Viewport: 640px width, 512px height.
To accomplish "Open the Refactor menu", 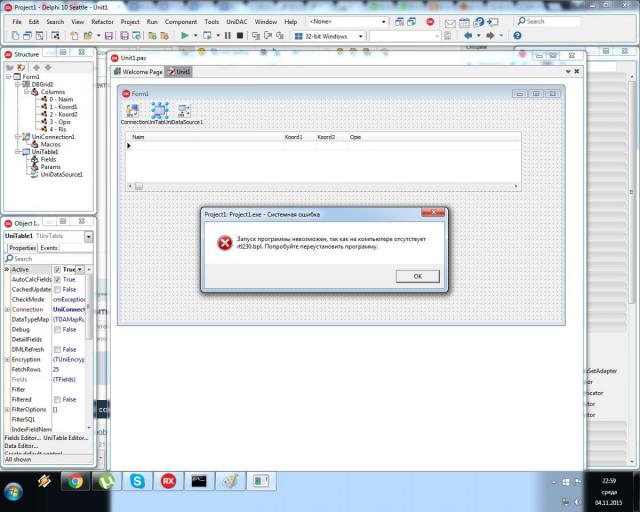I will click(x=102, y=22).
